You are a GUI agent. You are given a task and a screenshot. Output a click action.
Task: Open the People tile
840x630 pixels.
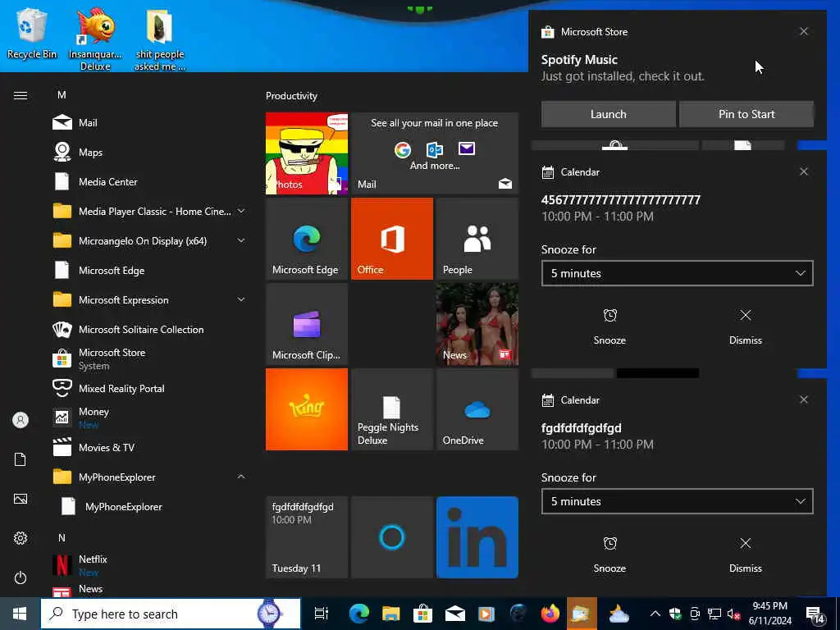click(x=477, y=239)
